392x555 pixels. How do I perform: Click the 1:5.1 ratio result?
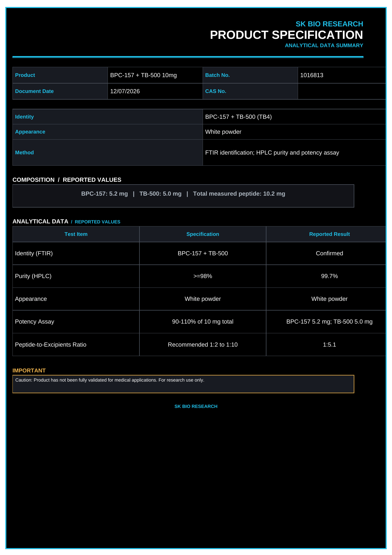(329, 345)
